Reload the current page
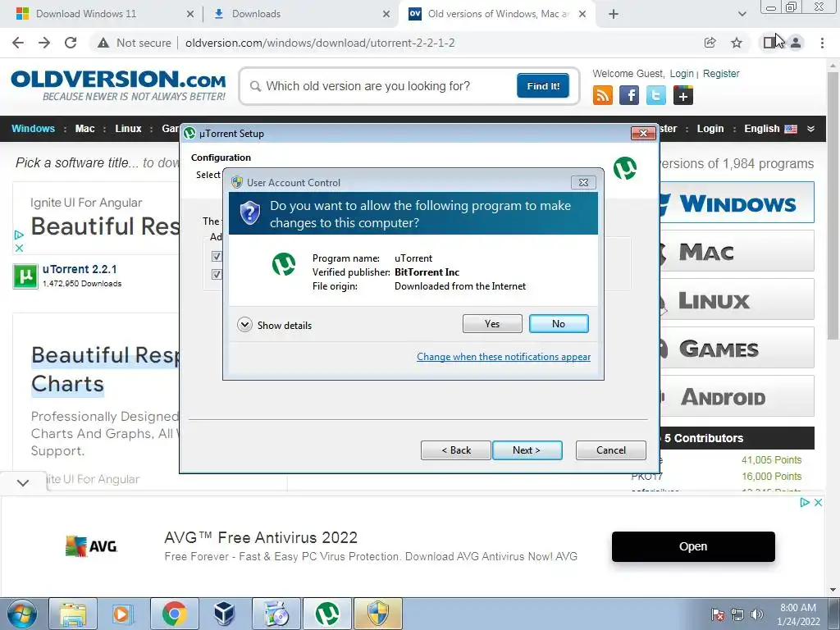This screenshot has height=630, width=840. (71, 43)
